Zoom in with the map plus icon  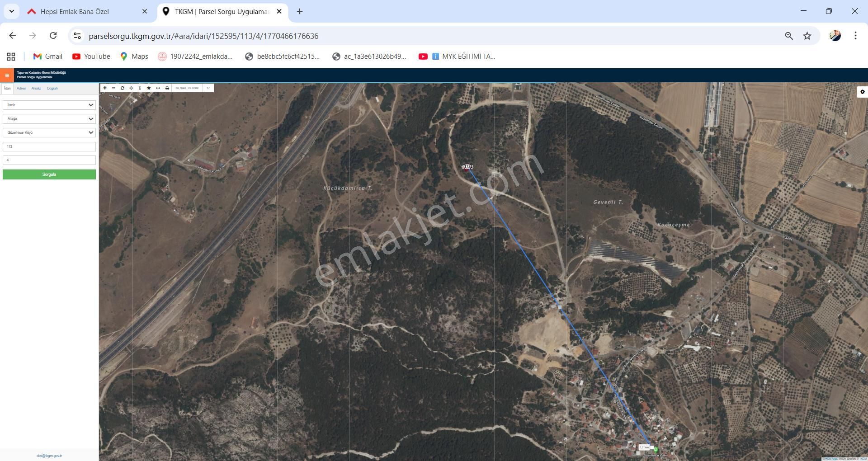(105, 88)
